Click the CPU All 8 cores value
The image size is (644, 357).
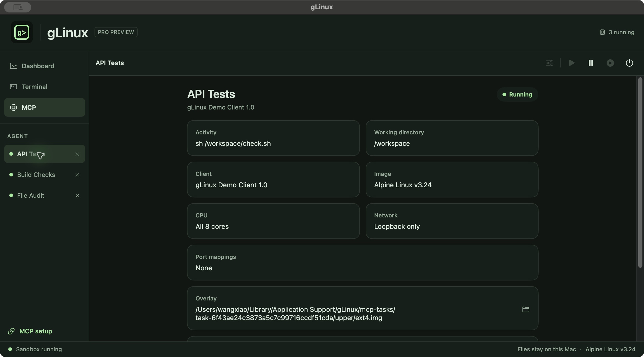click(x=212, y=226)
